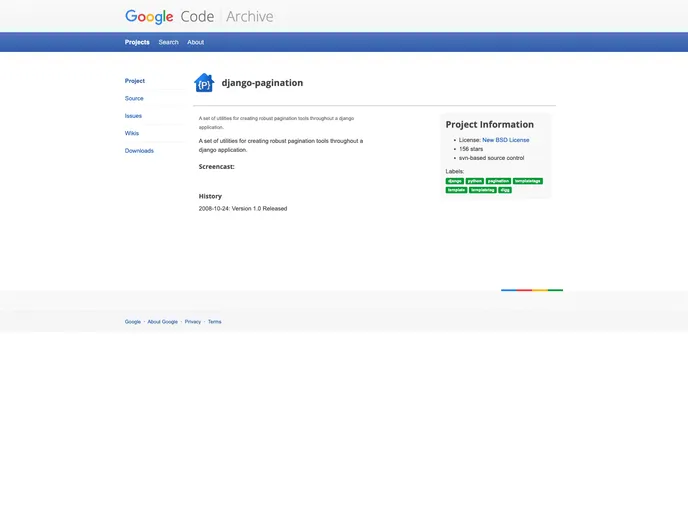688x512 pixels.
Task: Open the Search tab in the blue bar
Action: (x=168, y=42)
